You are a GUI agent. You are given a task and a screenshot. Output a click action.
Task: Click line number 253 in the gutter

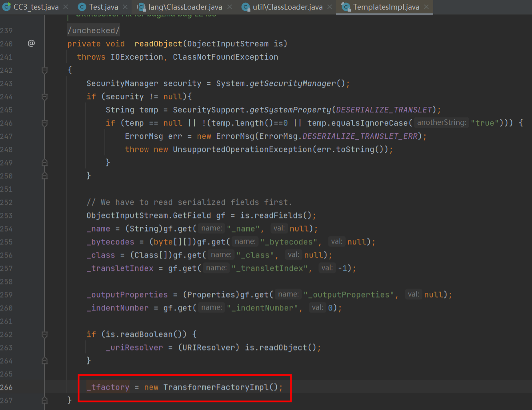(6, 216)
